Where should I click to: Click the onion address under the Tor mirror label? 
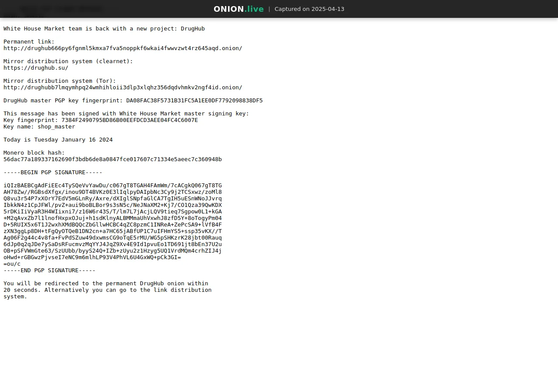click(123, 88)
